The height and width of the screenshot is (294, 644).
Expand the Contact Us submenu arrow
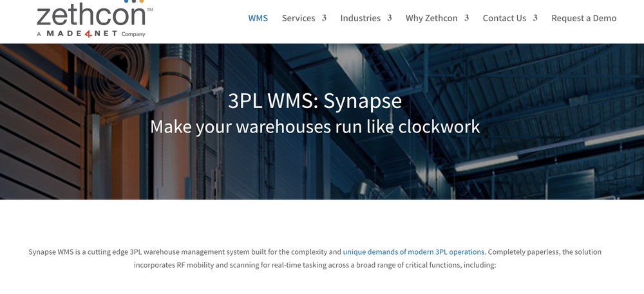535,17
